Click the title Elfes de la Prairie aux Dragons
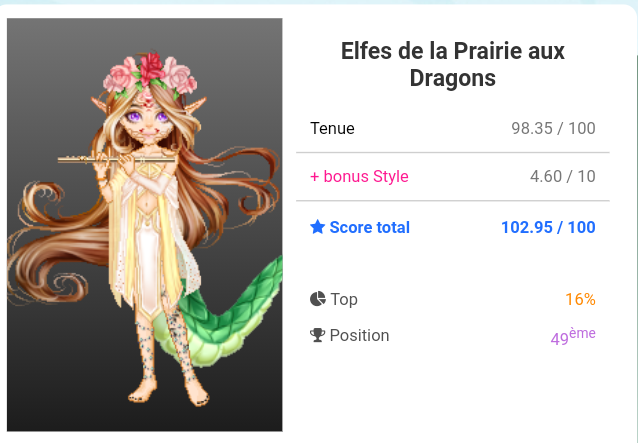638x443 pixels. click(x=453, y=64)
